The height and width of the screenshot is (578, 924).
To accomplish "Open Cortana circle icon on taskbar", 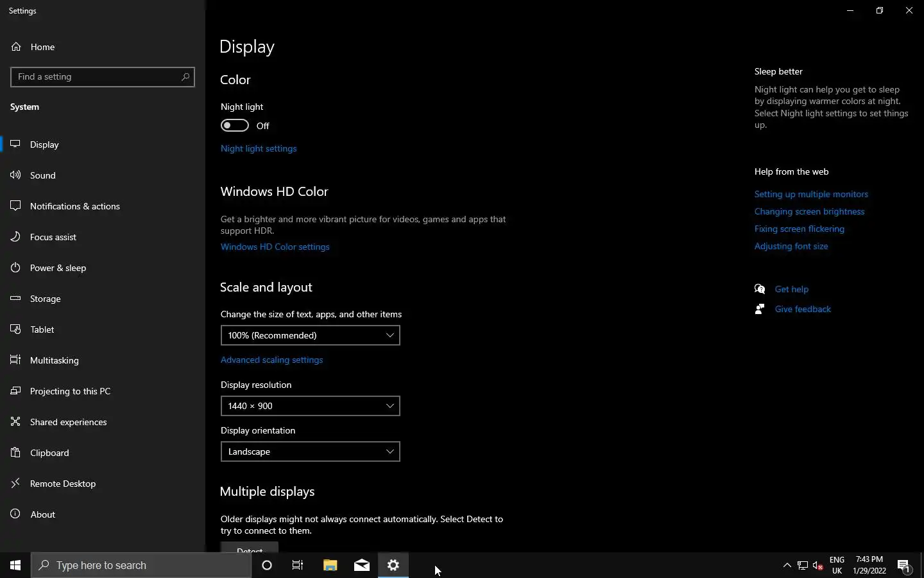I will coord(267,565).
